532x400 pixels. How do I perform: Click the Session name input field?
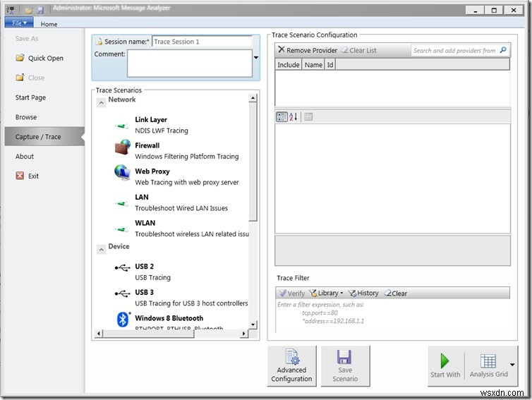202,42
